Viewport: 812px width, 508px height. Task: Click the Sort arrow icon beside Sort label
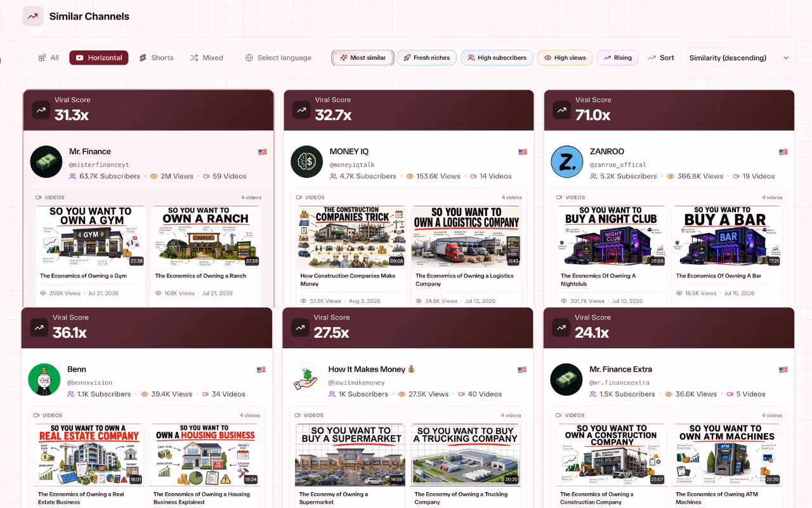coord(652,58)
